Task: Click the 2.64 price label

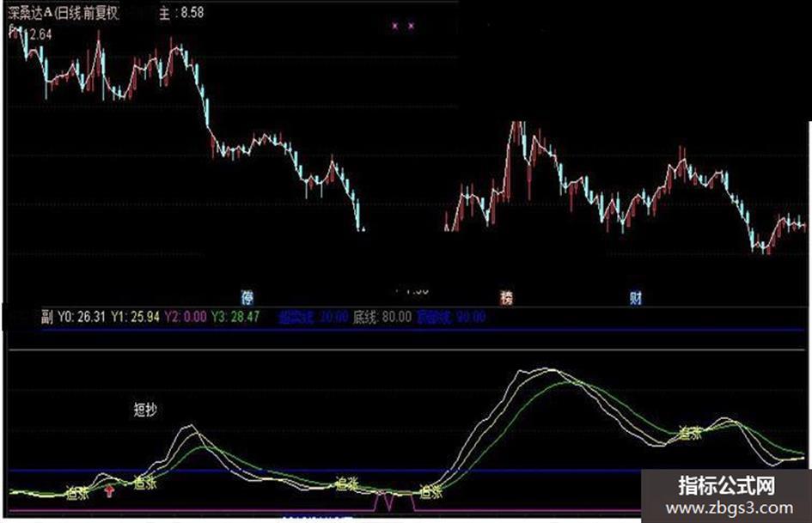Action: [41, 34]
